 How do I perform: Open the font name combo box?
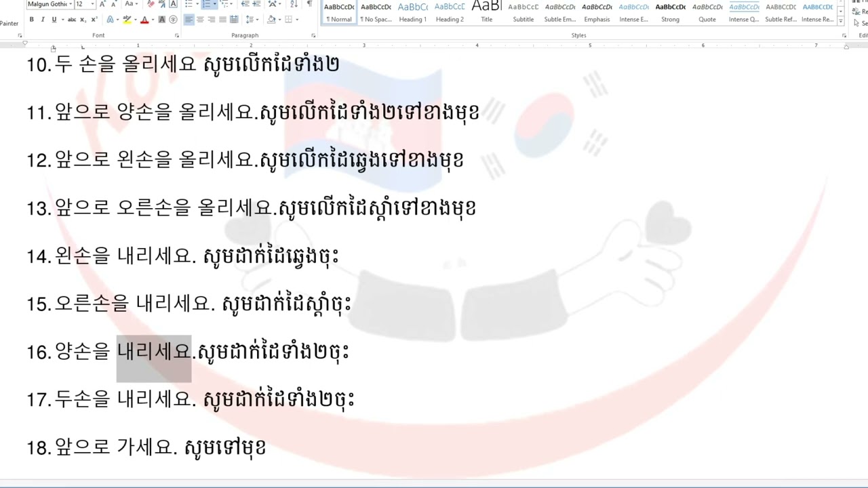50,4
